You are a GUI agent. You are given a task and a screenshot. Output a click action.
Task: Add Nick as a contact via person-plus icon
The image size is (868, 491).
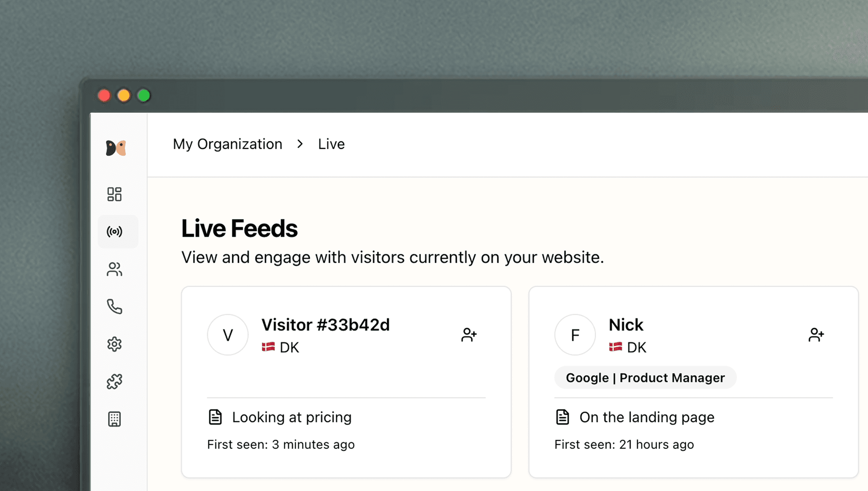click(x=816, y=335)
